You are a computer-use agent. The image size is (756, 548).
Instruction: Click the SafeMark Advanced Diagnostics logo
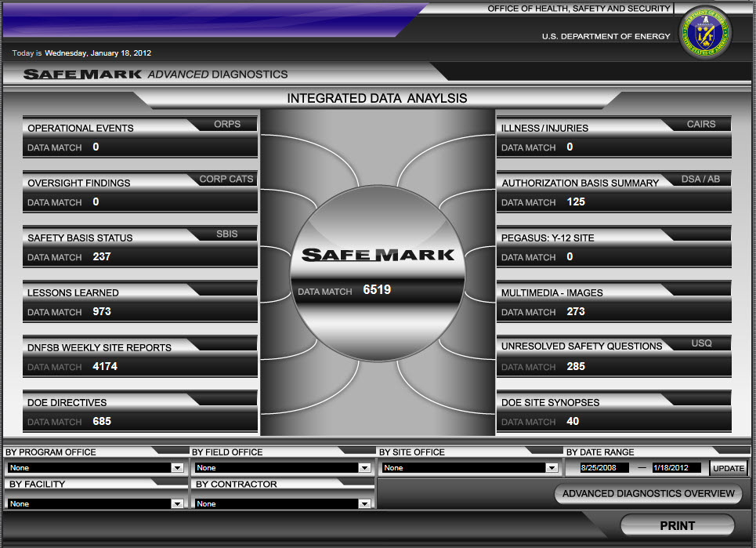pyautogui.click(x=155, y=74)
